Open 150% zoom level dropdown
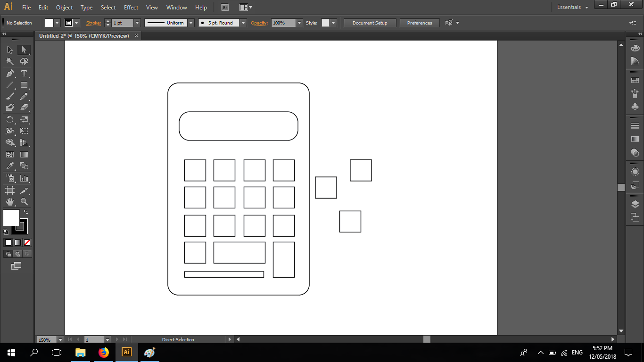This screenshot has height=362, width=644. pos(60,339)
